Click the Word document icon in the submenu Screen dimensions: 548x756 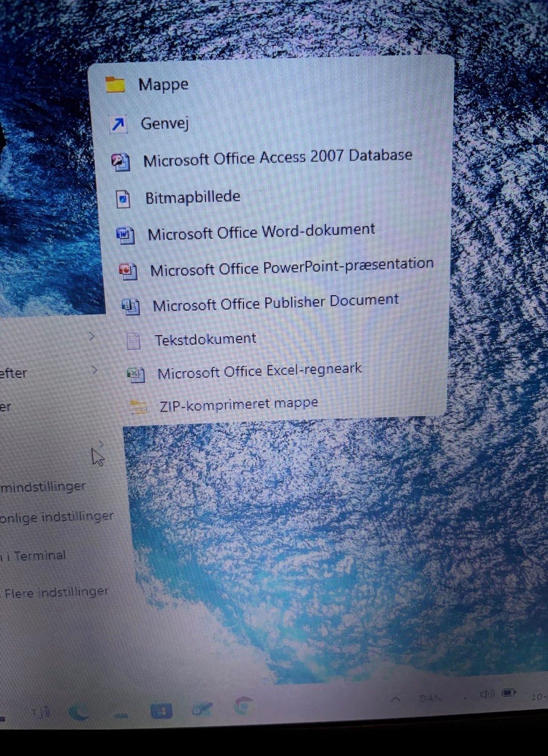(126, 235)
